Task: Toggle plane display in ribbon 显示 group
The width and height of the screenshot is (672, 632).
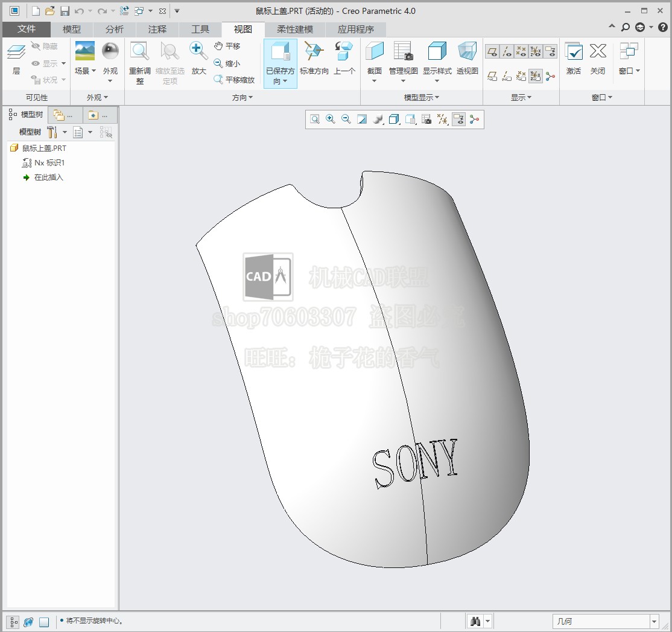Action: 492,52
